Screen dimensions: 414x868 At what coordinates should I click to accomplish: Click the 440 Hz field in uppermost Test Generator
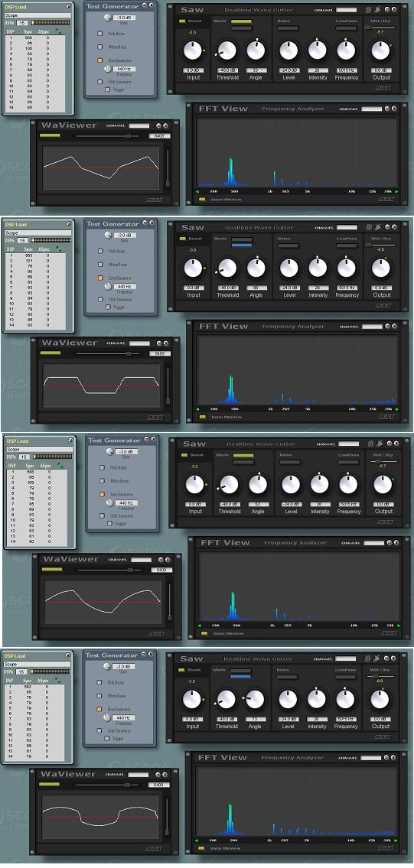click(123, 69)
